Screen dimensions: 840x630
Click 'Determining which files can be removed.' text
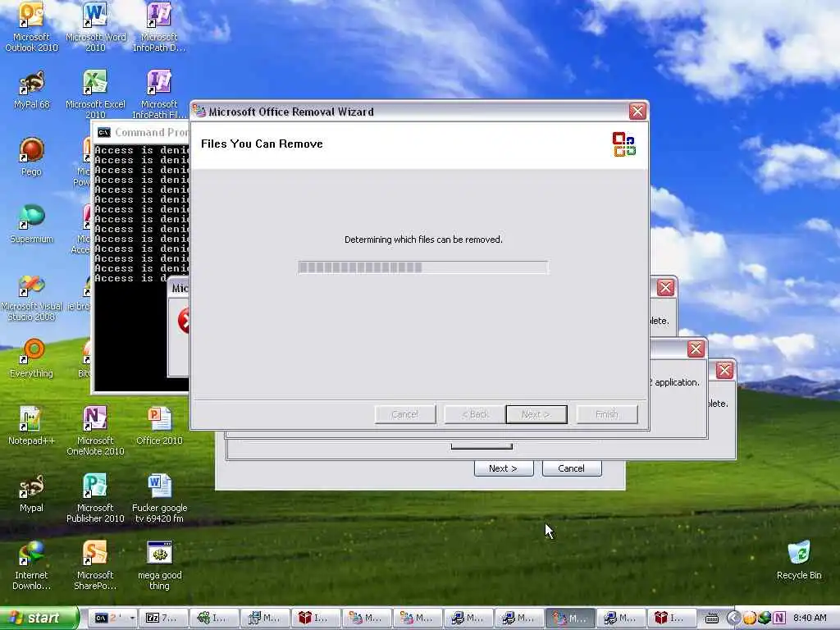click(x=423, y=240)
